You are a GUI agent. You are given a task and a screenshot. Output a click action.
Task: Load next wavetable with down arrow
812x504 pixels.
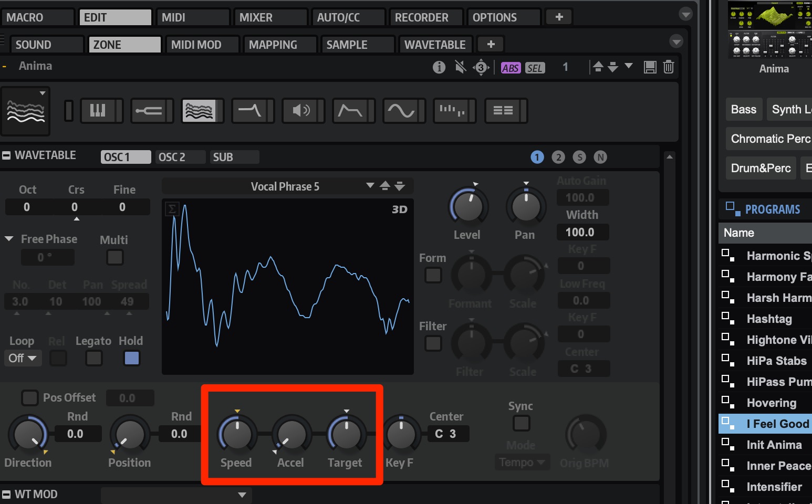click(x=400, y=186)
